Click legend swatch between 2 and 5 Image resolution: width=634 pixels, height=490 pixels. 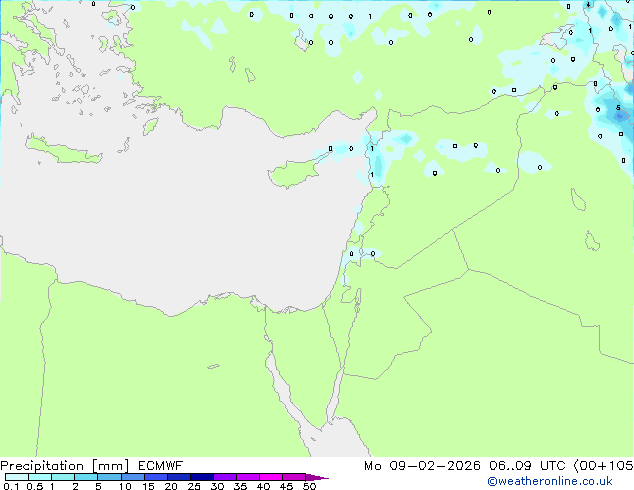click(x=86, y=477)
